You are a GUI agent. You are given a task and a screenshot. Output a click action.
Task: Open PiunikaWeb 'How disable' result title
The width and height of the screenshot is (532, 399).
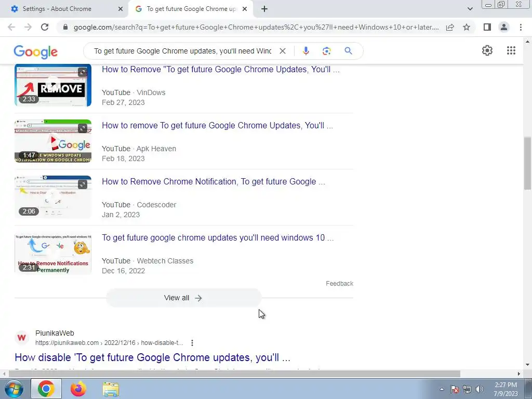[x=152, y=357]
